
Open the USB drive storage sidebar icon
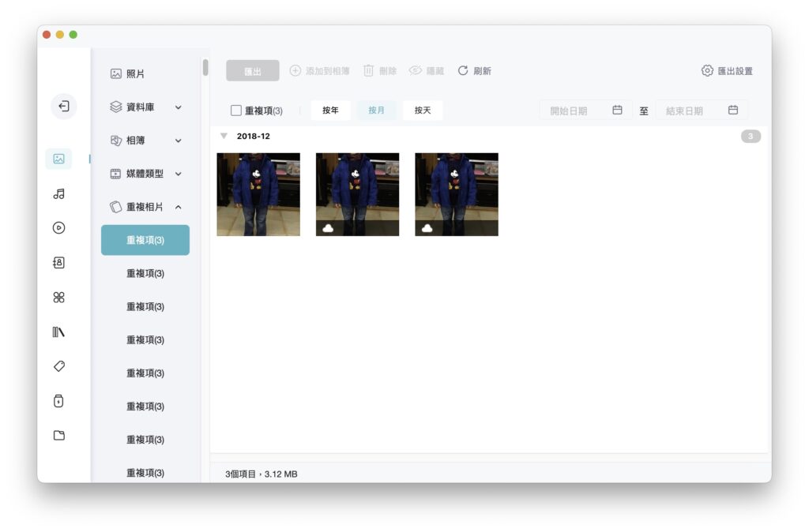(x=58, y=401)
